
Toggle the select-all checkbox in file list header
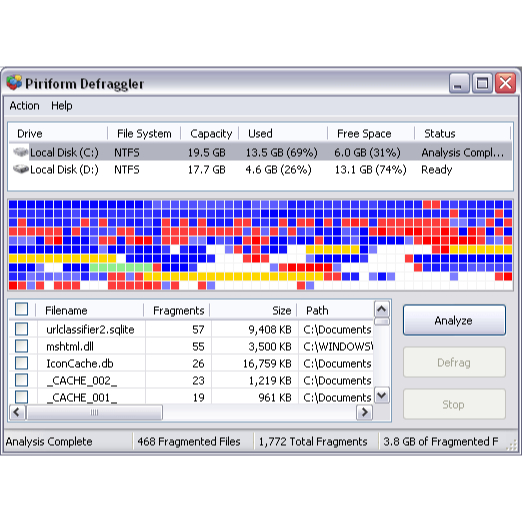(x=21, y=309)
